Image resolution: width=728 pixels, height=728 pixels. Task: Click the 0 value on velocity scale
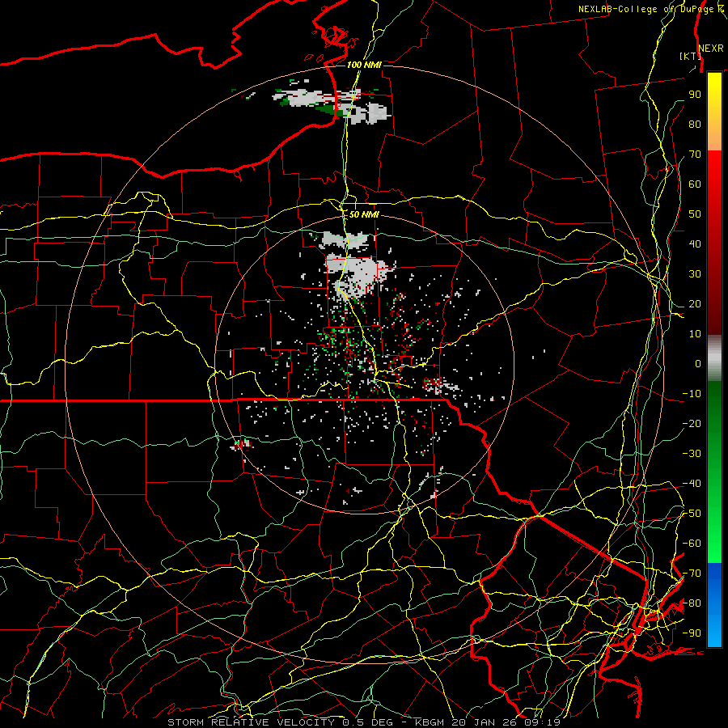tap(698, 363)
